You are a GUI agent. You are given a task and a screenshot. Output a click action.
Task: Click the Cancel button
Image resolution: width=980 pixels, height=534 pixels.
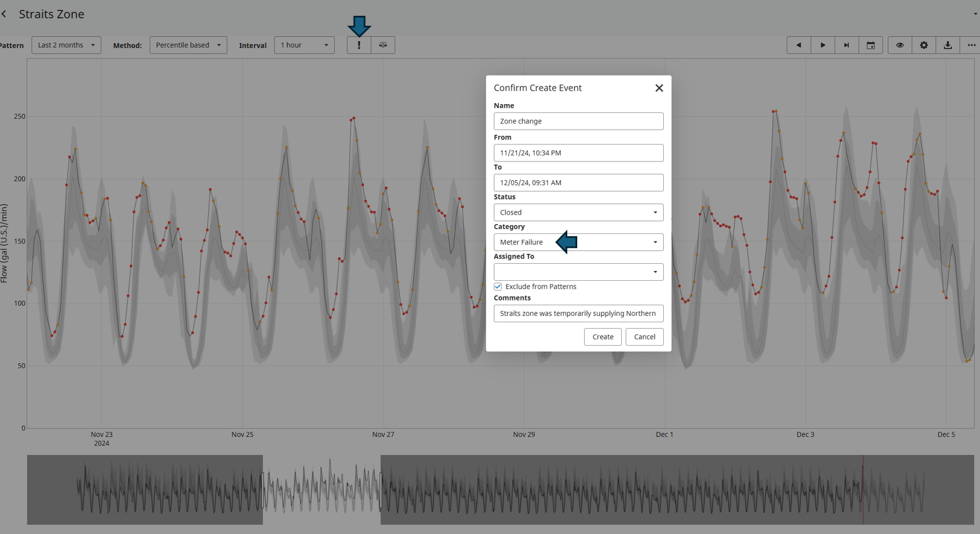(644, 337)
